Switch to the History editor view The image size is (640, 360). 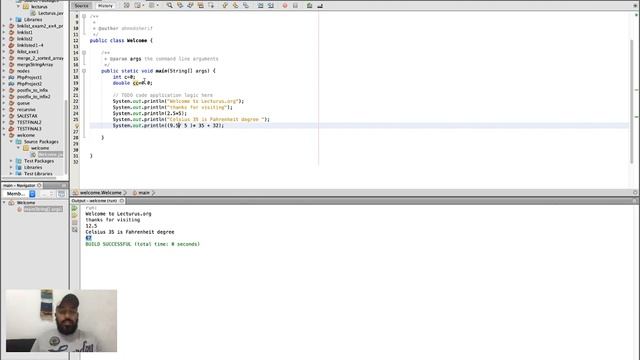coord(105,6)
